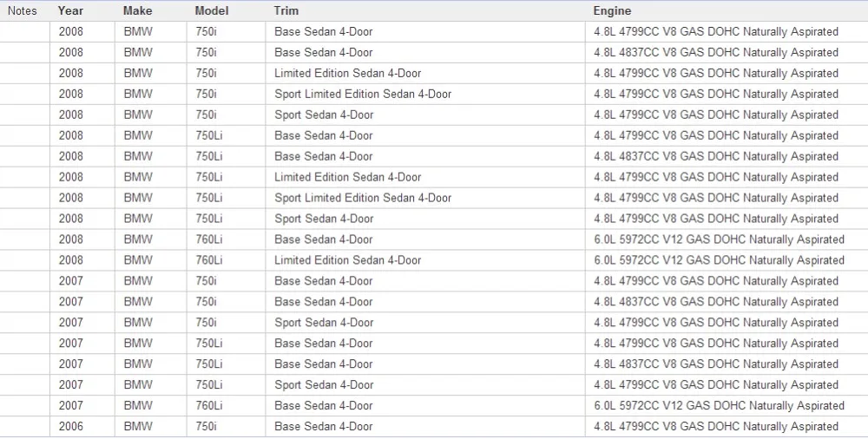Image resolution: width=868 pixels, height=439 pixels.
Task: Click the 2007 760Li 6.0L V12 engine cell
Action: pyautogui.click(x=727, y=406)
